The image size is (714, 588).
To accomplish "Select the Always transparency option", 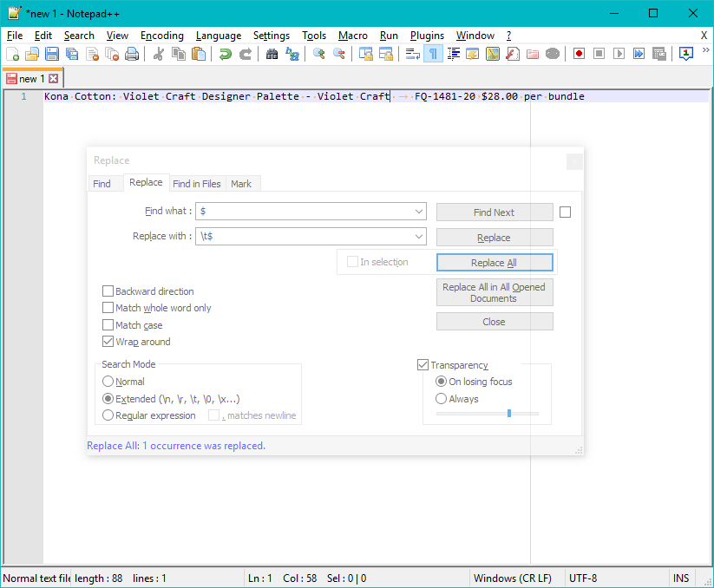I will click(x=442, y=399).
